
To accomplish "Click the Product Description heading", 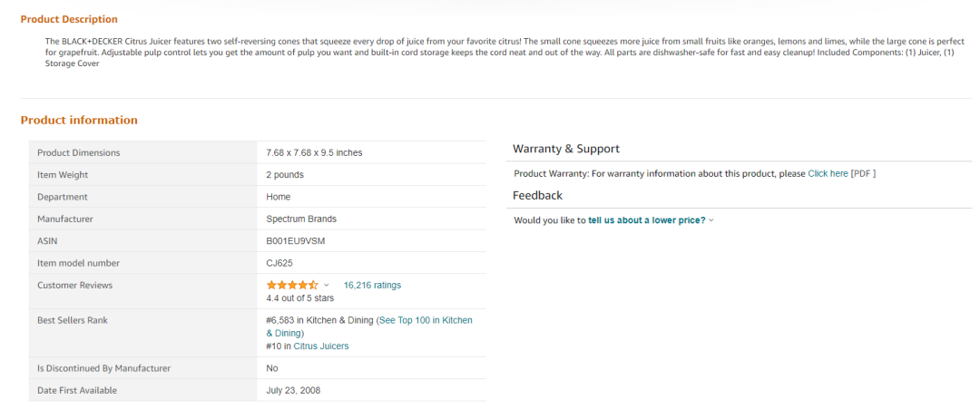I will (69, 19).
